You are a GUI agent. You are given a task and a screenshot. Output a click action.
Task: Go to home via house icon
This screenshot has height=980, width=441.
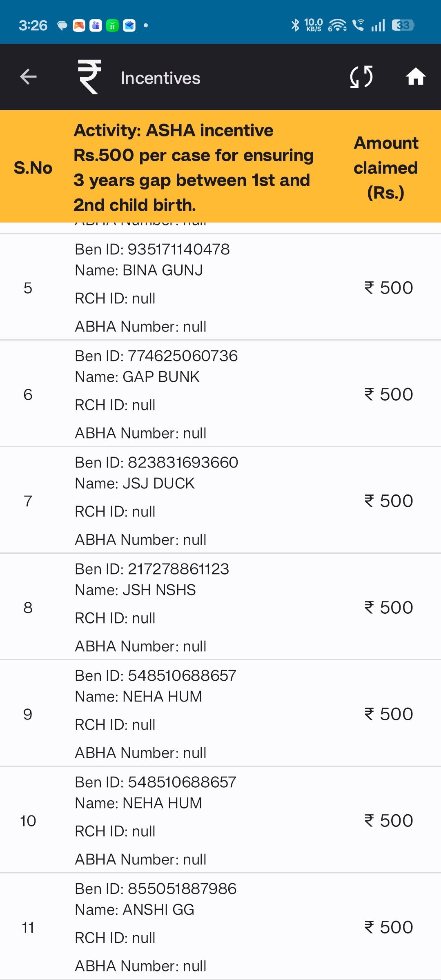coord(416,77)
